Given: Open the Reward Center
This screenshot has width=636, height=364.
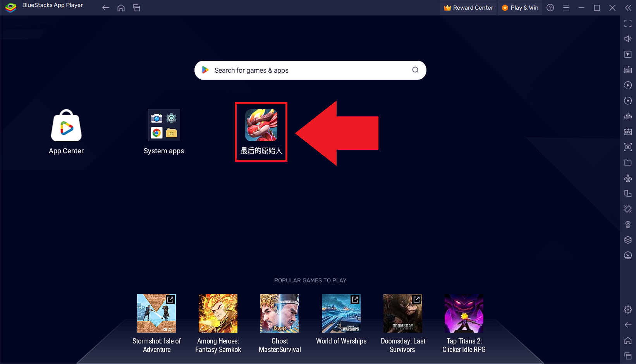Looking at the screenshot, I should coord(468,8).
